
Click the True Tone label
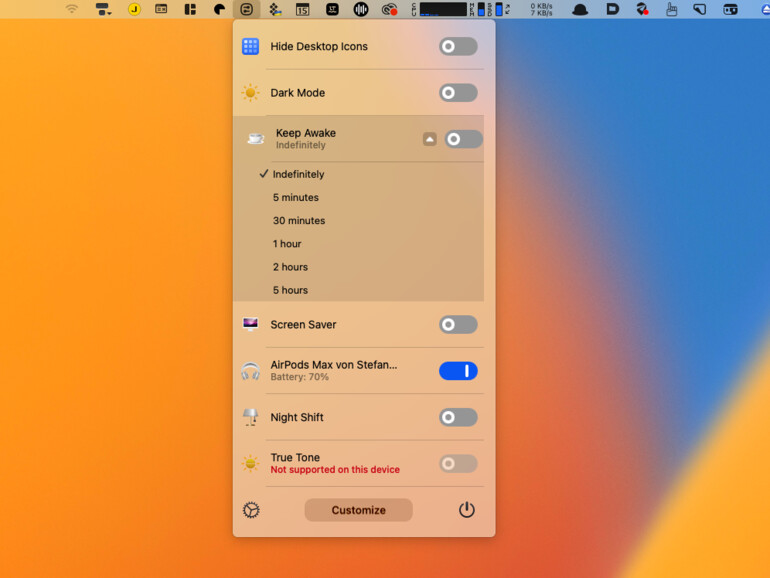tap(295, 458)
